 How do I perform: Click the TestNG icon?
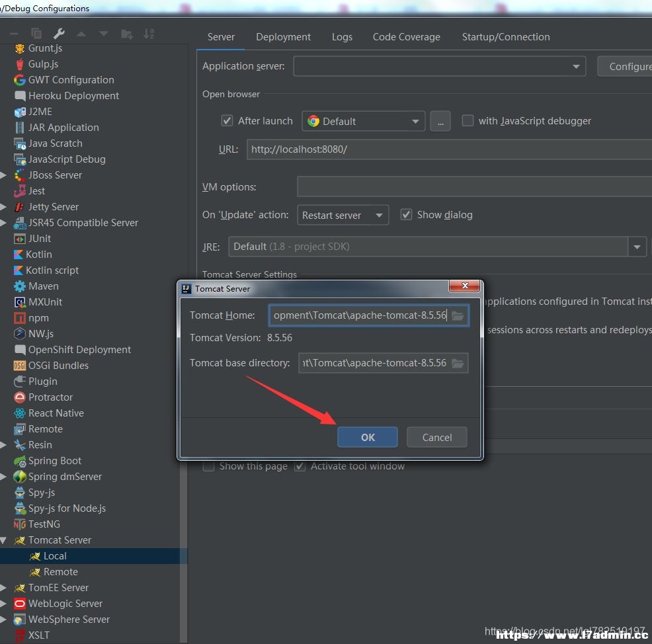pyautogui.click(x=20, y=525)
